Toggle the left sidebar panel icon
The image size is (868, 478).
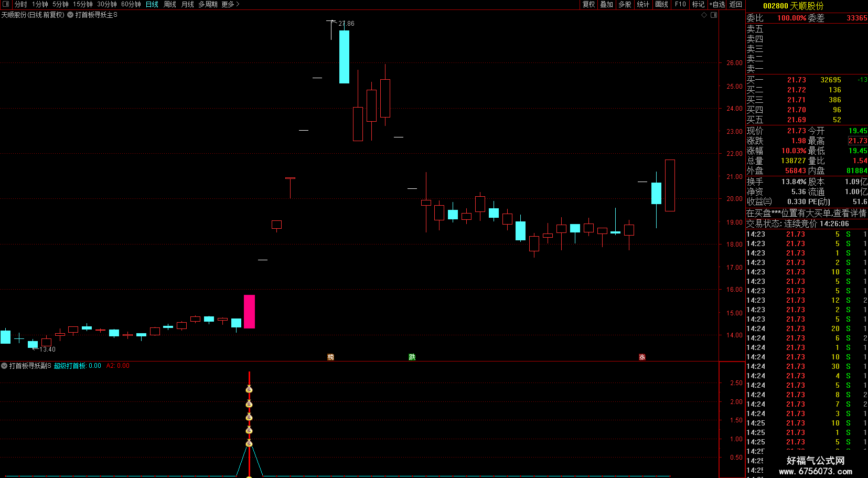[x=6, y=4]
